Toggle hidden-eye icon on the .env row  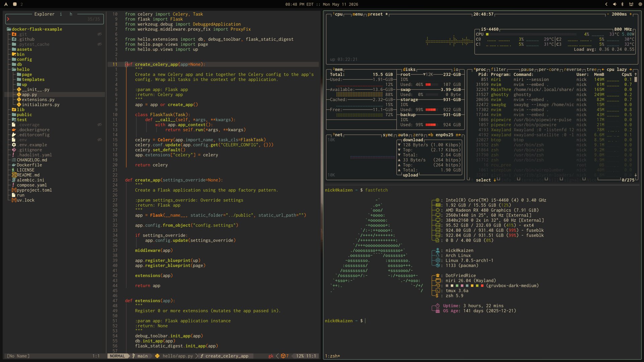pyautogui.click(x=100, y=140)
